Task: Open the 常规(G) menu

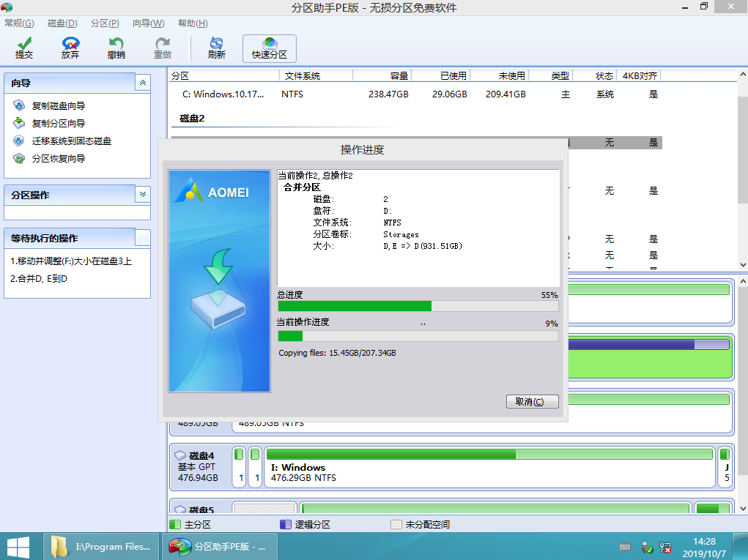Action: (x=19, y=23)
